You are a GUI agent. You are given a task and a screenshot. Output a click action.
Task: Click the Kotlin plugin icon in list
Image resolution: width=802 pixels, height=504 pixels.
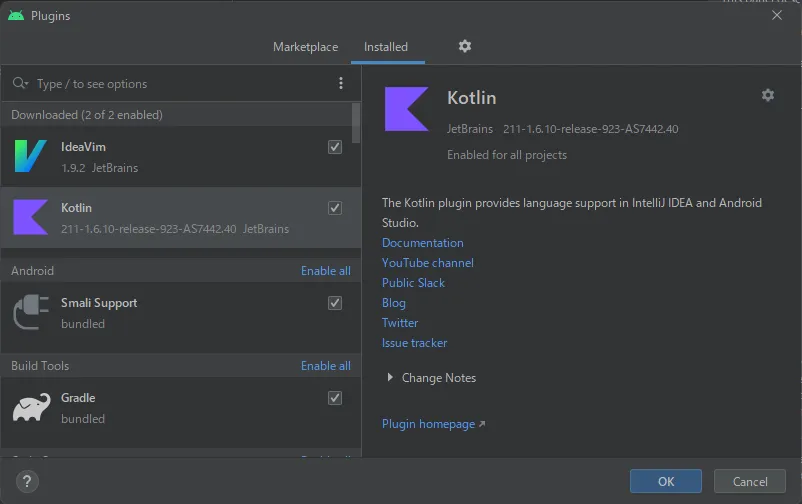[x=30, y=217]
